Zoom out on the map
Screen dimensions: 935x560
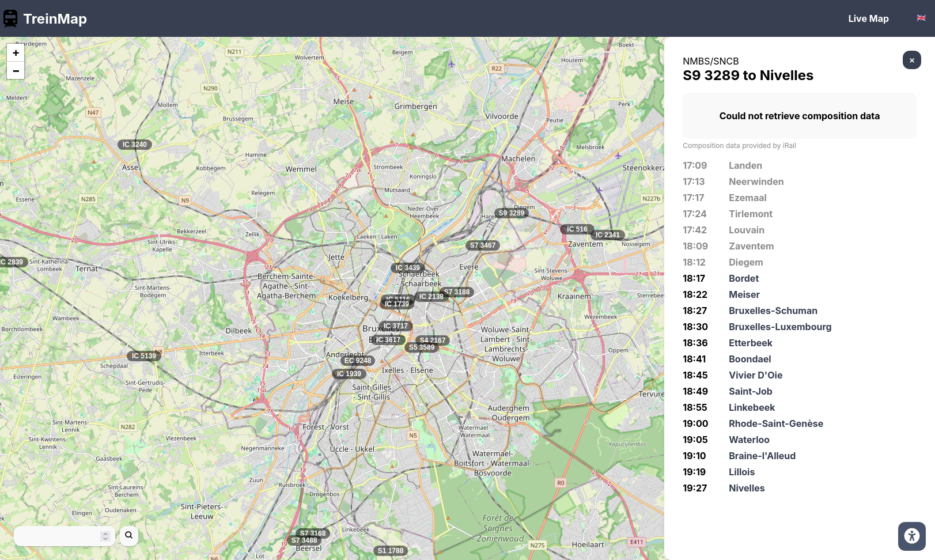pyautogui.click(x=16, y=71)
